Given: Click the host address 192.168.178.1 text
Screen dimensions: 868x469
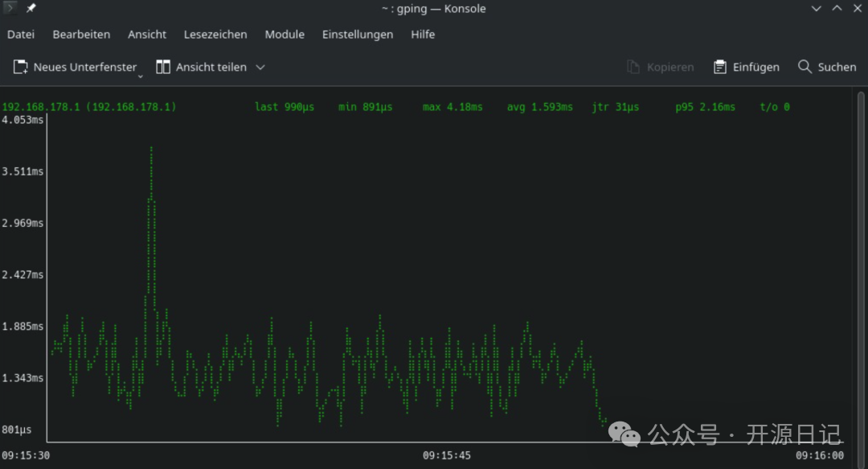Looking at the screenshot, I should [88, 107].
